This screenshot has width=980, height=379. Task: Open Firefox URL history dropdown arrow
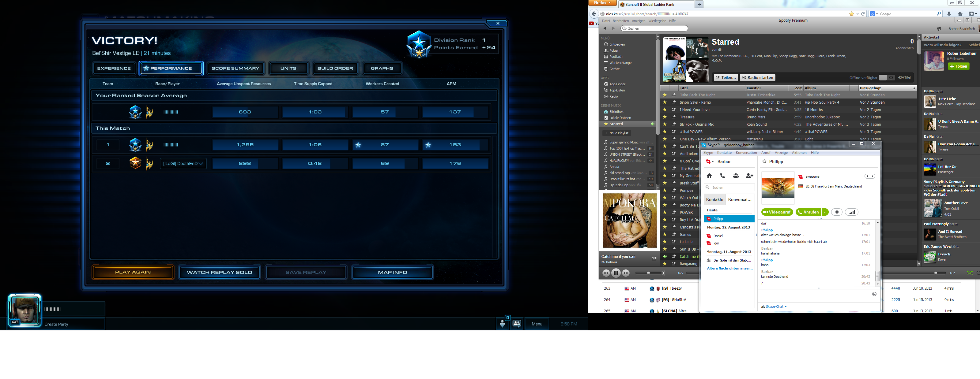(x=858, y=14)
